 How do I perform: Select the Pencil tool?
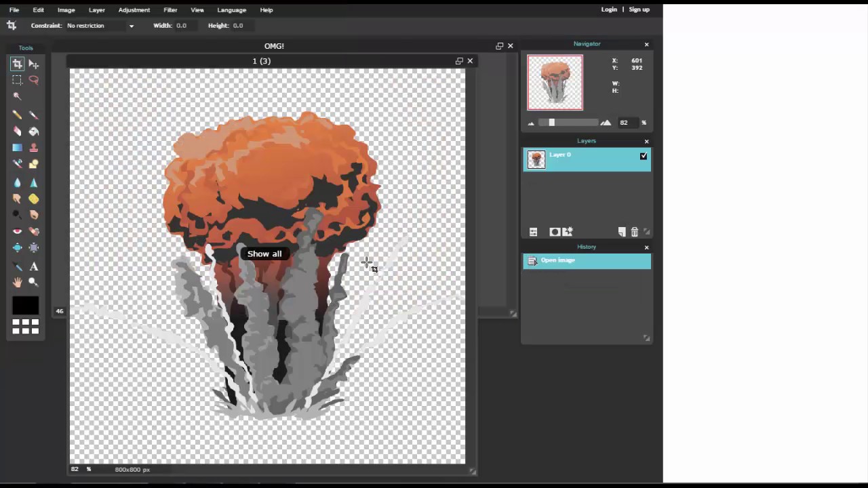(17, 115)
